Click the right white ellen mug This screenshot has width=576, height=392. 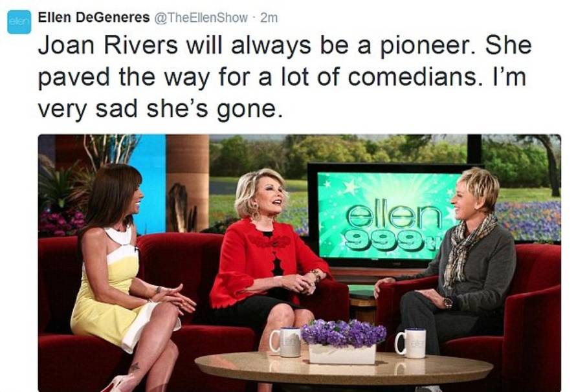coord(411,343)
